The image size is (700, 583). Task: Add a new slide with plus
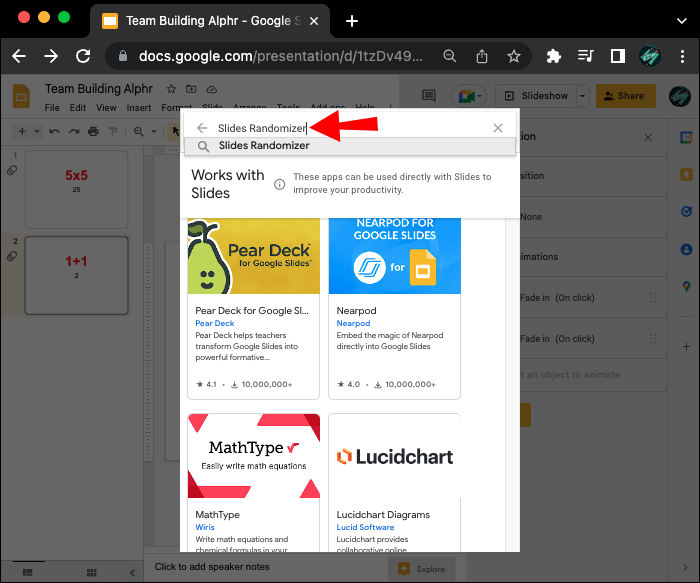tap(22, 131)
